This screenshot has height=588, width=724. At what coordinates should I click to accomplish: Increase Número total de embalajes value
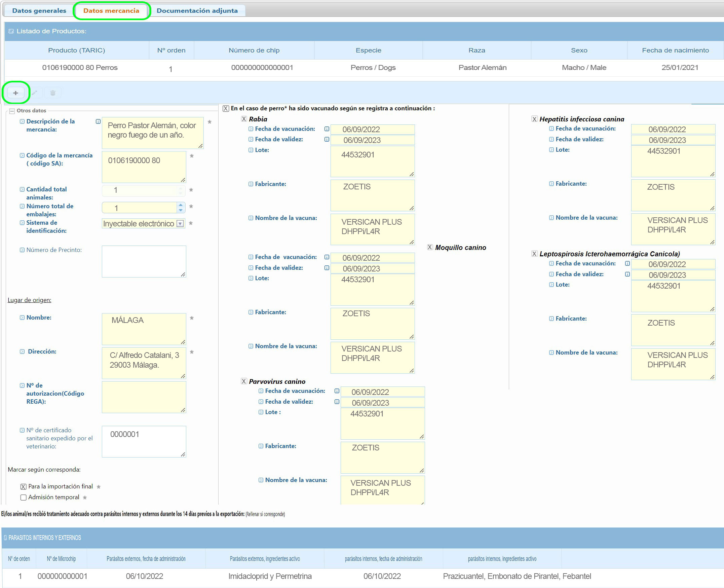click(181, 205)
